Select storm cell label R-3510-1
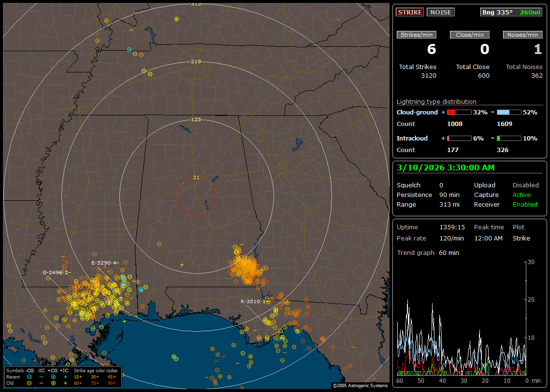This screenshot has width=550, height=392. [x=253, y=301]
